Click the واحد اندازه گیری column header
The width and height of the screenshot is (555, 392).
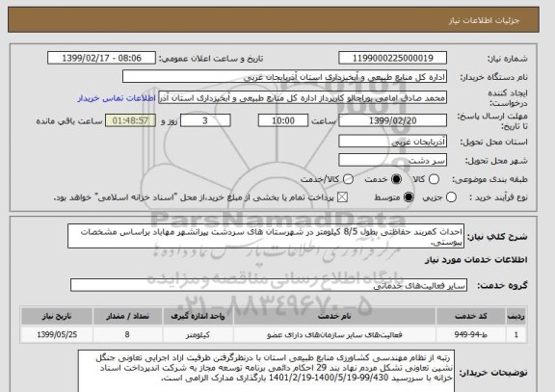[x=198, y=316]
